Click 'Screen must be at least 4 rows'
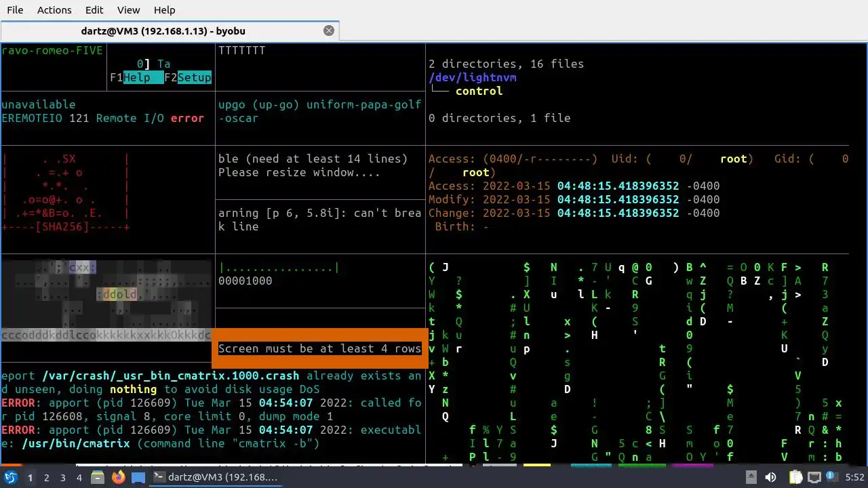 pos(320,348)
